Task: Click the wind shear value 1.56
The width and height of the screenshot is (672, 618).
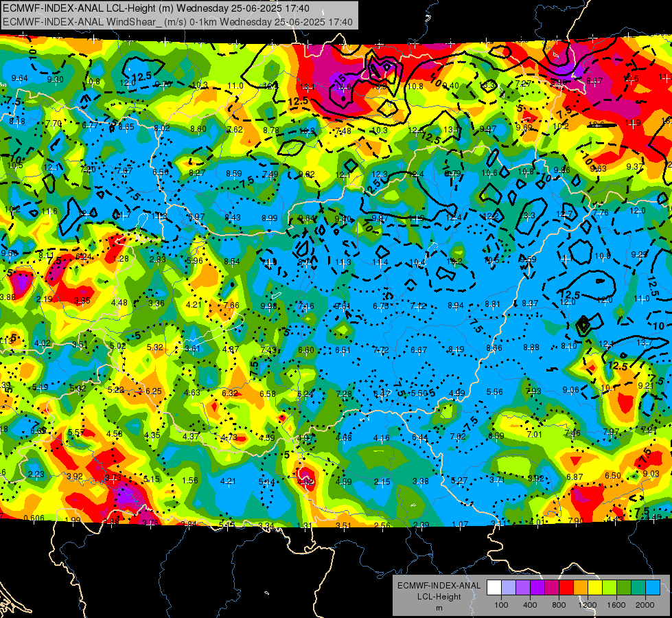Action: click(x=190, y=481)
